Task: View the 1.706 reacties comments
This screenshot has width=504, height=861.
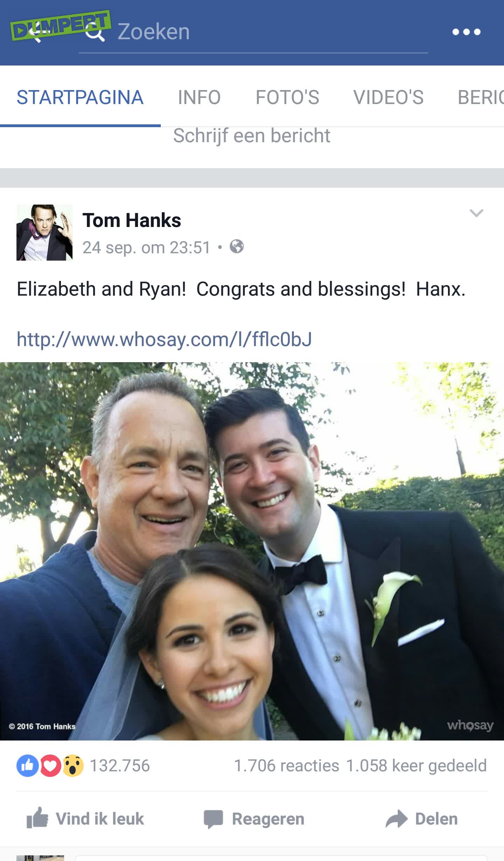Action: pyautogui.click(x=286, y=765)
